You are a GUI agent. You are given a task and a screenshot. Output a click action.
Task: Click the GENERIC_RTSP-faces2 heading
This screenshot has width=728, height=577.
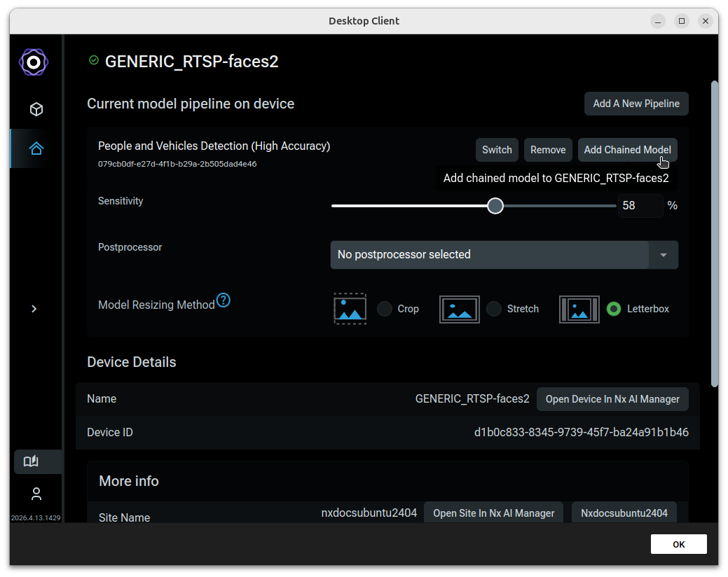(191, 61)
